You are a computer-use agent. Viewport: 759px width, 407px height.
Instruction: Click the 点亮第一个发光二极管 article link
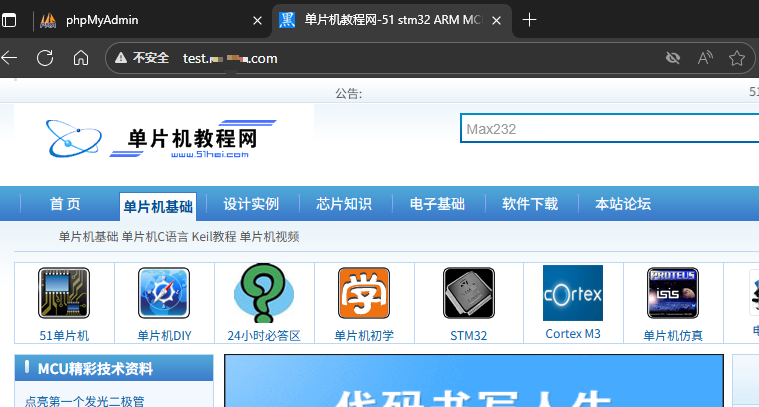coord(84,401)
